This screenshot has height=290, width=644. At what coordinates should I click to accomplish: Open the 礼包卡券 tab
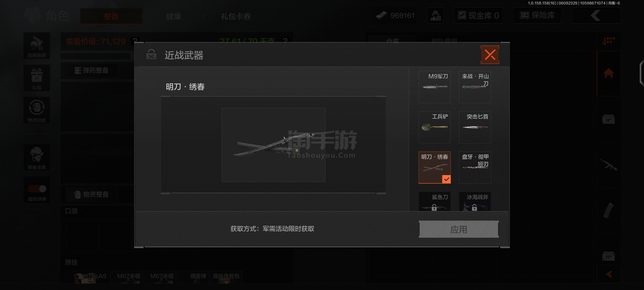236,16
